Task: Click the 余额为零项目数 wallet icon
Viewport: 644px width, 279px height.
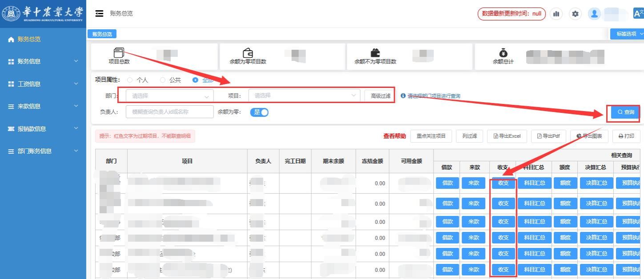Action: coord(248,53)
